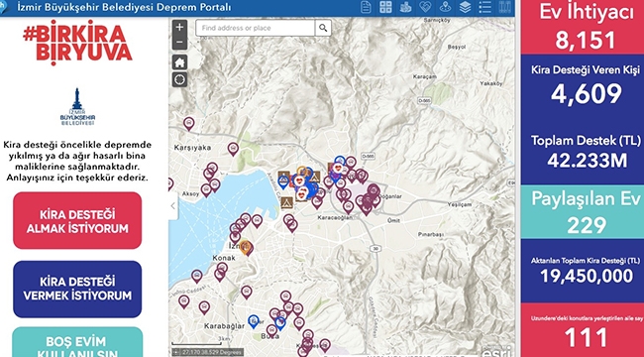This screenshot has width=644, height=357.
Task: Zoom out of the map
Action: (179, 43)
